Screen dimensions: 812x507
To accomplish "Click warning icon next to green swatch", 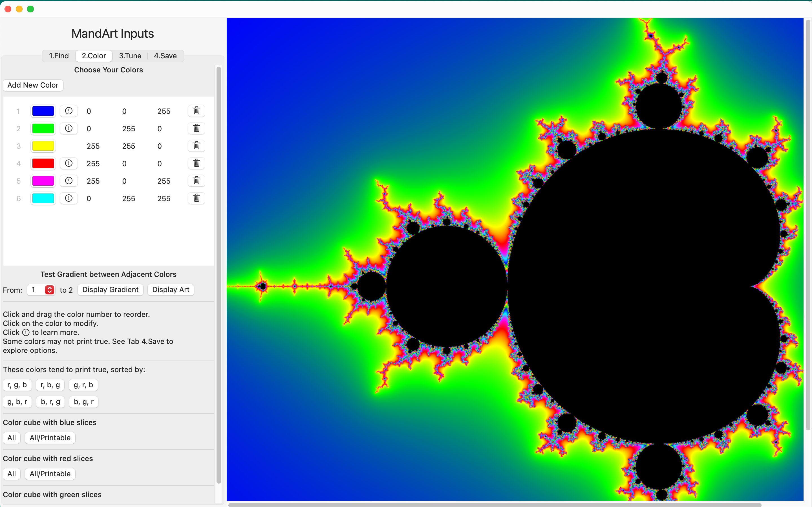I will [69, 128].
